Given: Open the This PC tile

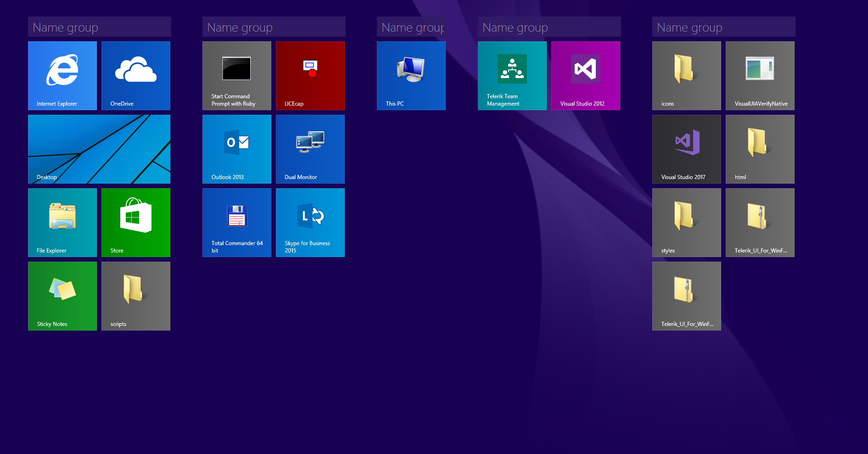Looking at the screenshot, I should click(411, 76).
